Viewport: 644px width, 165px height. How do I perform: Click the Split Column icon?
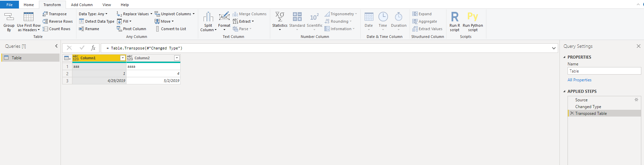[208, 17]
